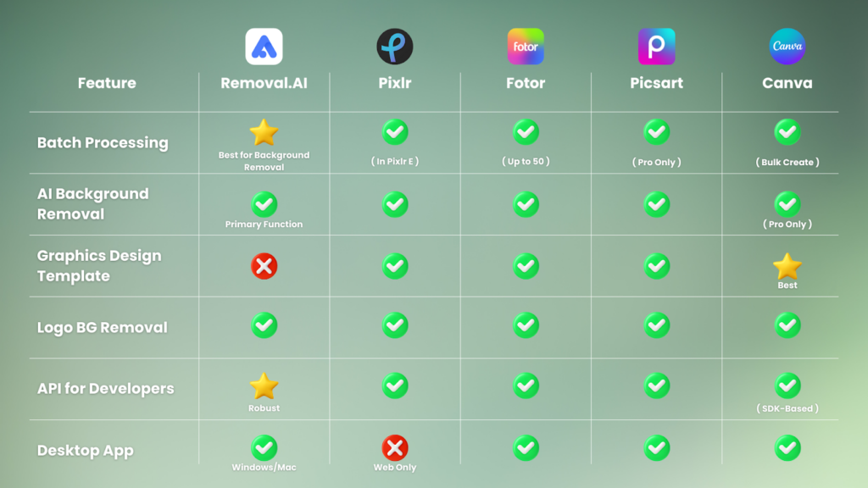This screenshot has width=868, height=488.
Task: Select the Fotor app logo
Action: click(x=526, y=47)
